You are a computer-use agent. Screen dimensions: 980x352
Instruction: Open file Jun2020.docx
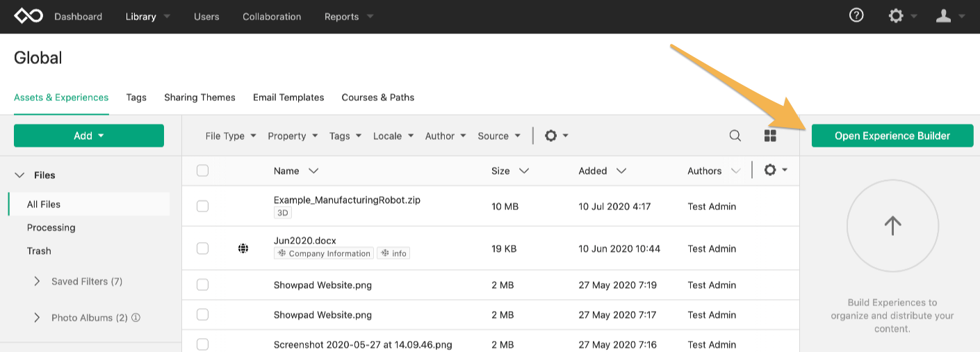(x=305, y=241)
